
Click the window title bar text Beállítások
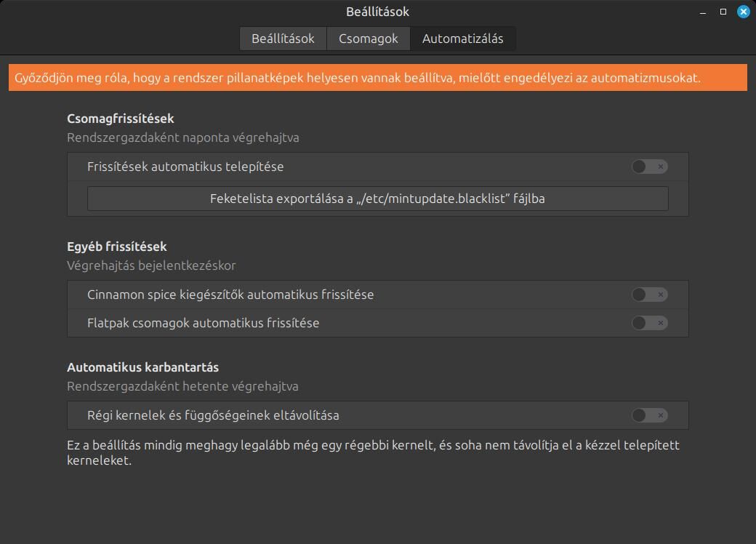[377, 12]
